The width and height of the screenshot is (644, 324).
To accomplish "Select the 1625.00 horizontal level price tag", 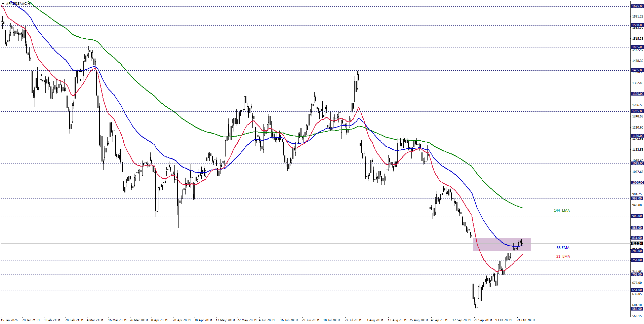I will (637, 6).
